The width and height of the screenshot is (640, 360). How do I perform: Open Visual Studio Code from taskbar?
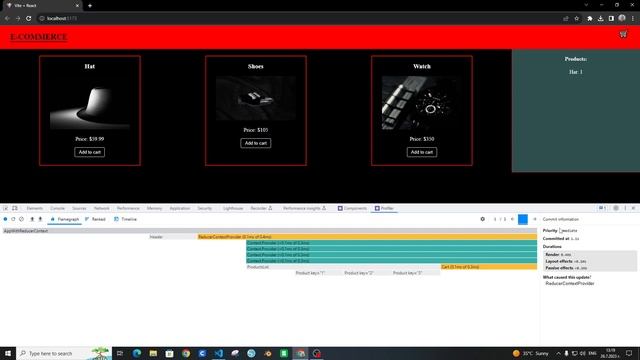(x=218, y=353)
